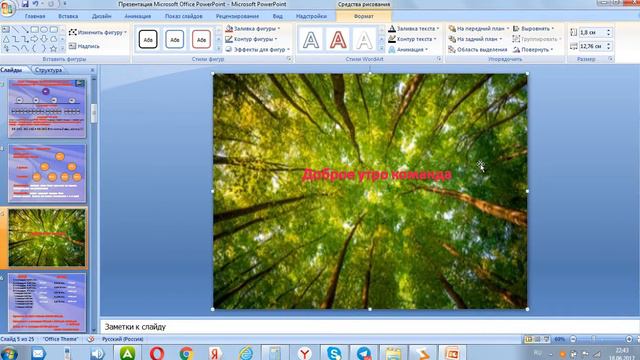The width and height of the screenshot is (640, 360).
Task: Select the Формат contextual tab
Action: click(363, 16)
